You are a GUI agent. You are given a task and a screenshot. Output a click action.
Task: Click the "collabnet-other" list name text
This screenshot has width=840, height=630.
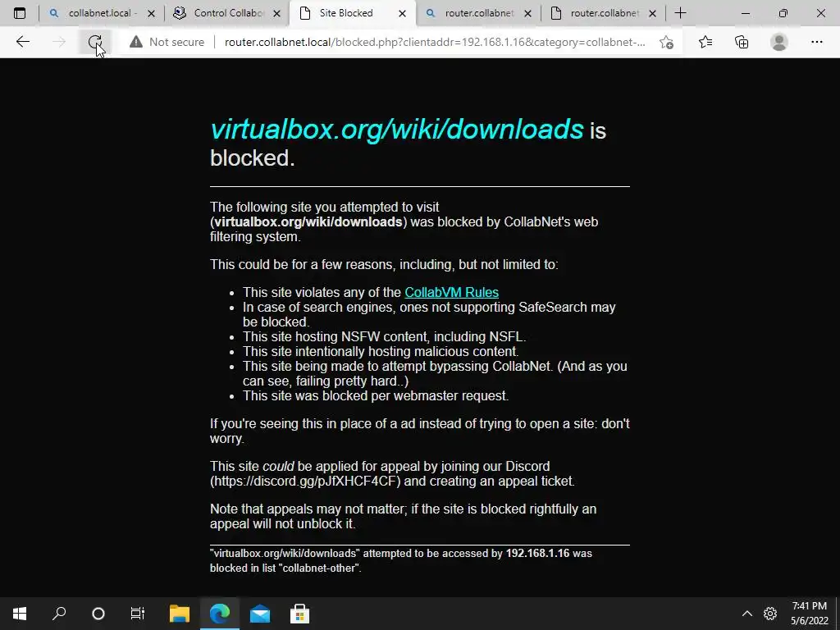pyautogui.click(x=319, y=568)
